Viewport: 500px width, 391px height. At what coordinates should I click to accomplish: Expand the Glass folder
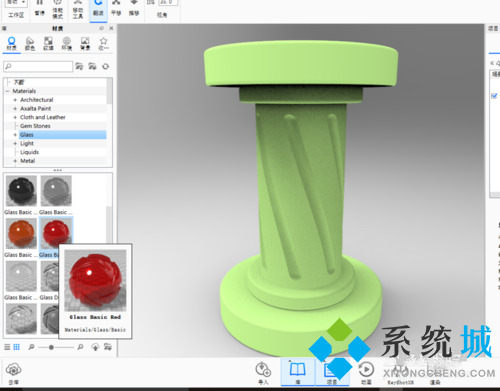(15, 135)
